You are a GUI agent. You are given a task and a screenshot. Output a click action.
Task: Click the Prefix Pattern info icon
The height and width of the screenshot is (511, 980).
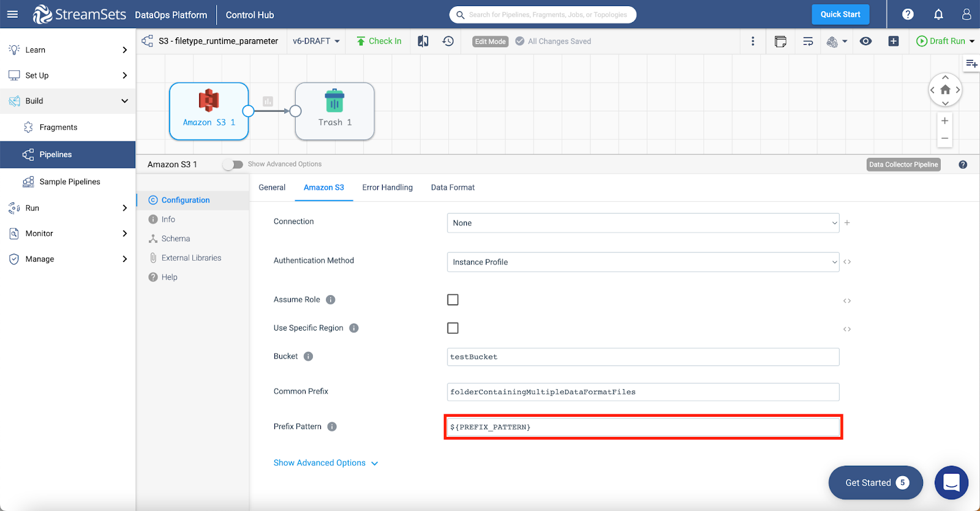332,427
